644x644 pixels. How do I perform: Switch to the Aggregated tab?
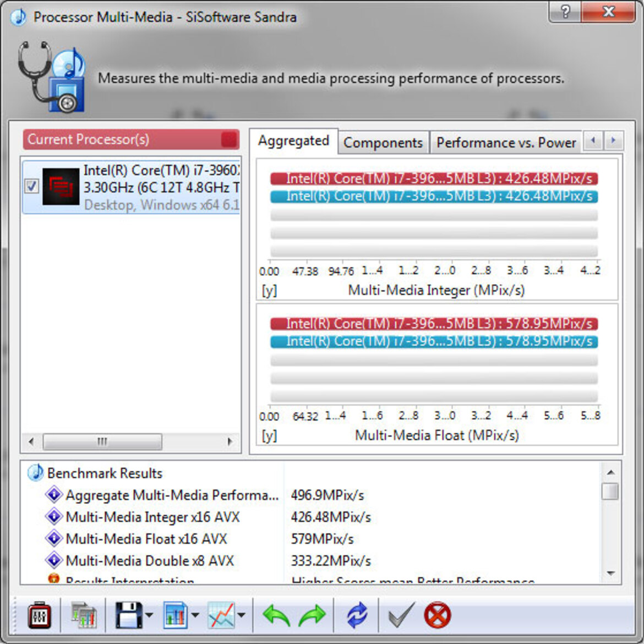pyautogui.click(x=294, y=141)
